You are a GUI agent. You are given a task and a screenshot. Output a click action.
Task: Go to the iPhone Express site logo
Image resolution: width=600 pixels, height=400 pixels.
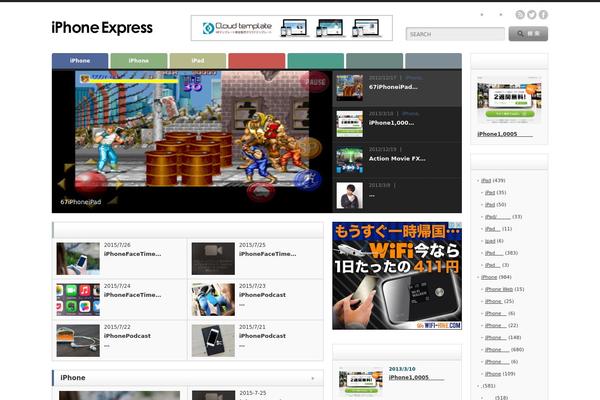[x=102, y=28]
